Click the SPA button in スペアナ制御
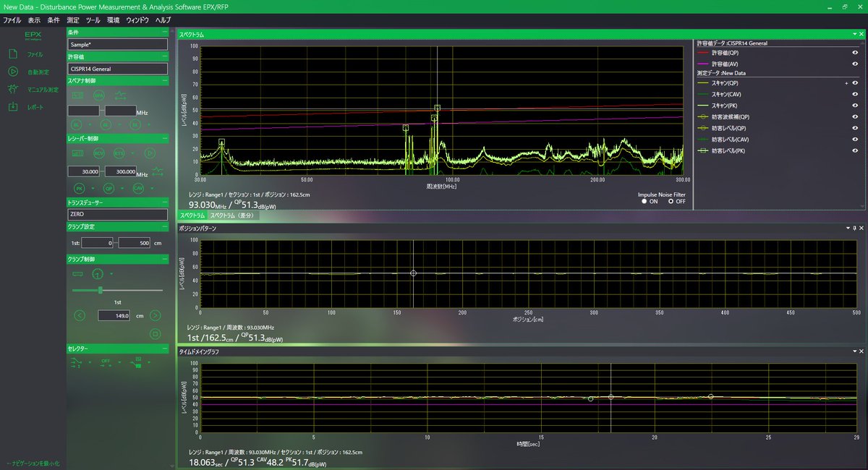This screenshot has height=470, width=868. [99, 95]
